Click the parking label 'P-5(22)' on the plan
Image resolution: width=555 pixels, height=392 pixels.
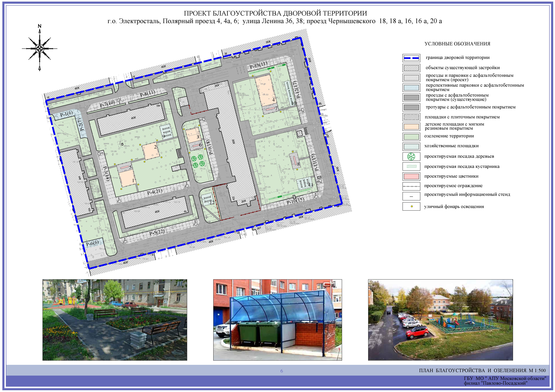coord(157,232)
